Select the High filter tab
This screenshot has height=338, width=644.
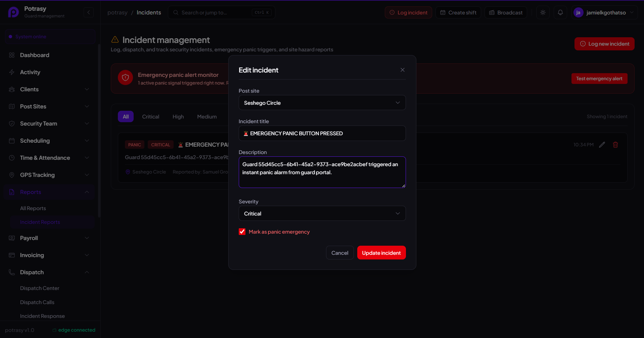coord(178,116)
